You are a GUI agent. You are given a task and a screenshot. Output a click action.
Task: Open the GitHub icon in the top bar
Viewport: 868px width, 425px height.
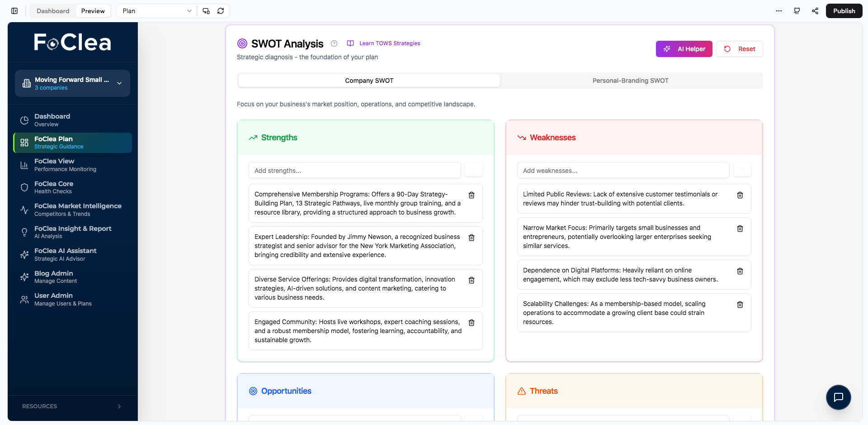(797, 11)
